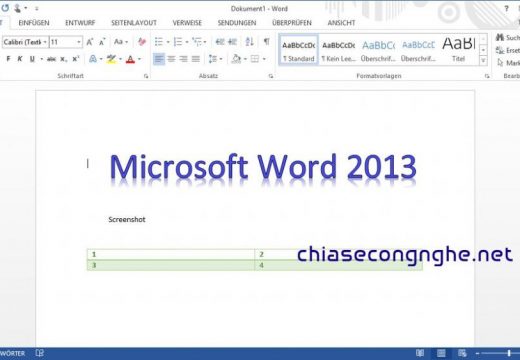The height and width of the screenshot is (360, 520).
Task: Sort text with the A-Z sort icon
Action: click(249, 42)
